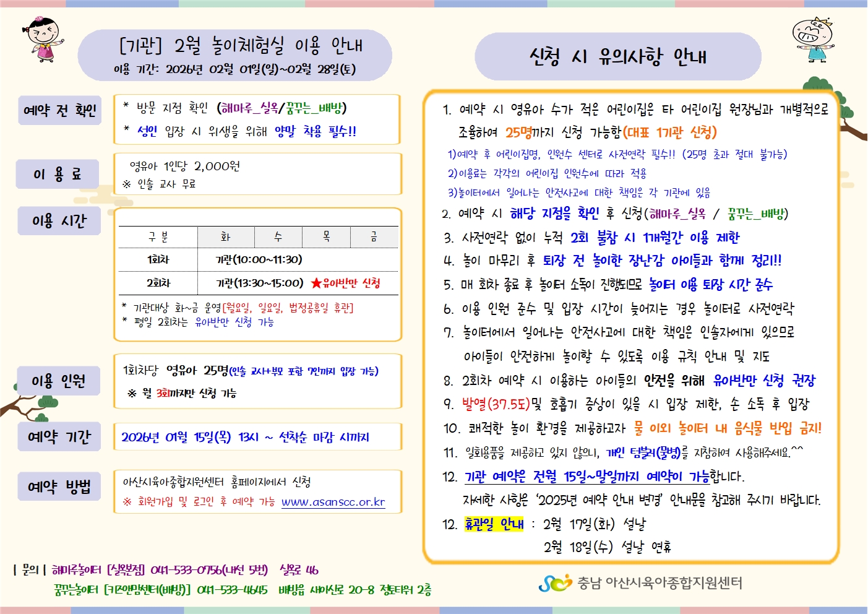Open the www.asanscc.or.kr website link

333,502
